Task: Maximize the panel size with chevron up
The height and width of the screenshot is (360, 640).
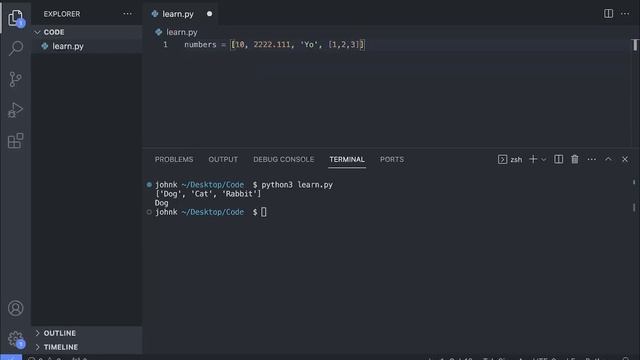Action: (608, 159)
